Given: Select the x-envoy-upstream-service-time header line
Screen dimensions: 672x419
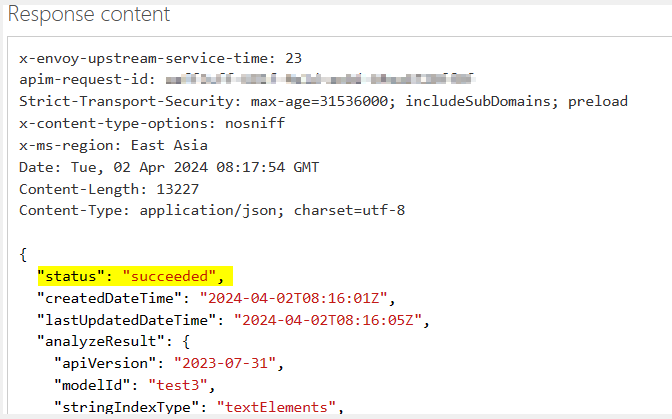Looking at the screenshot, I should click(x=161, y=58).
